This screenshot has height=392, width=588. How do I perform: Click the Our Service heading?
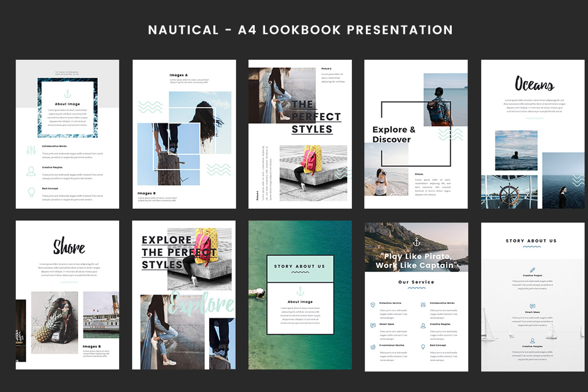pos(416,282)
